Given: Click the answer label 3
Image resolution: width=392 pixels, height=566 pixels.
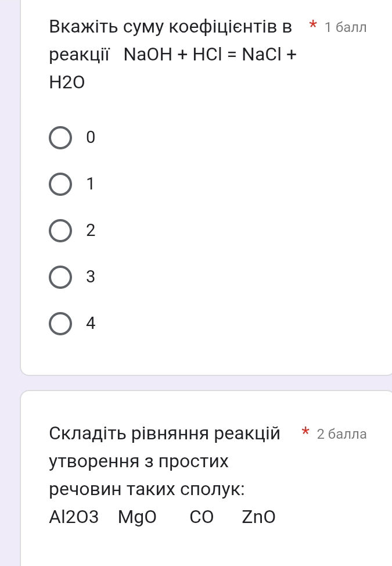Looking at the screenshot, I should (x=91, y=277).
